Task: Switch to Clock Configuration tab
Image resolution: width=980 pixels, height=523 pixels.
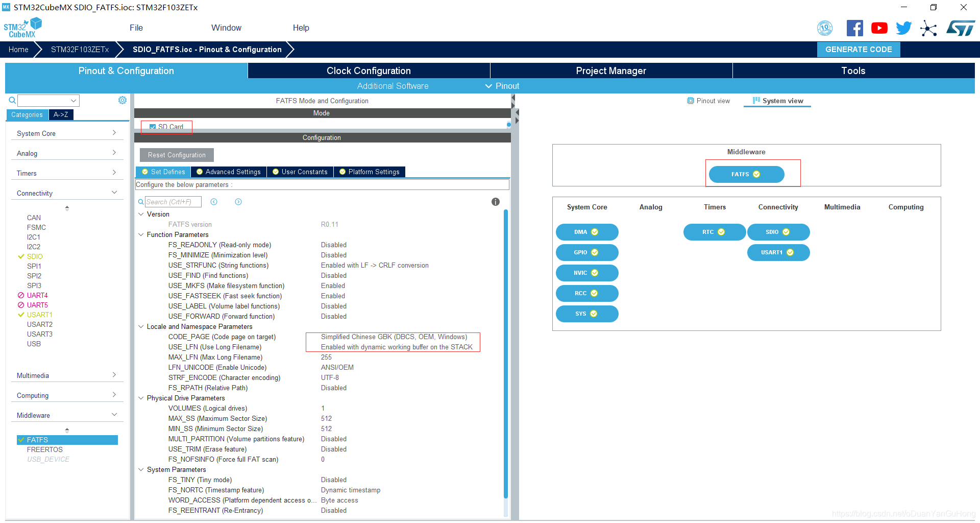Action: [x=369, y=70]
